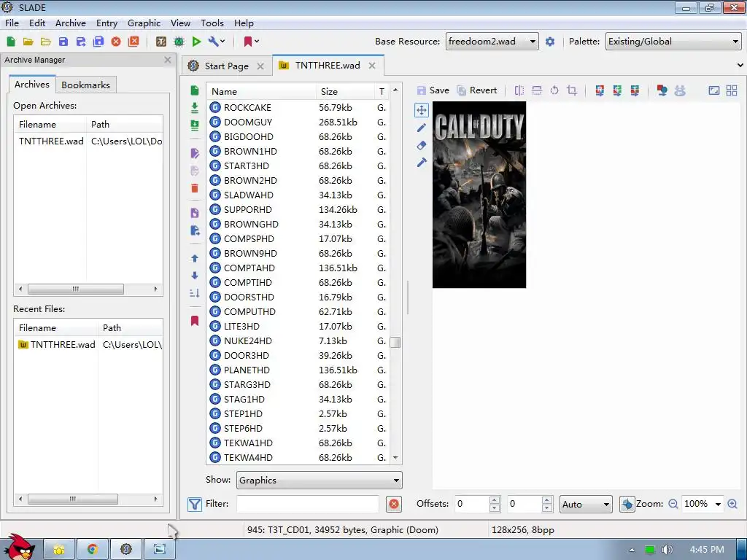The image size is (747, 560).
Task: Open the Graphic menu
Action: (144, 23)
